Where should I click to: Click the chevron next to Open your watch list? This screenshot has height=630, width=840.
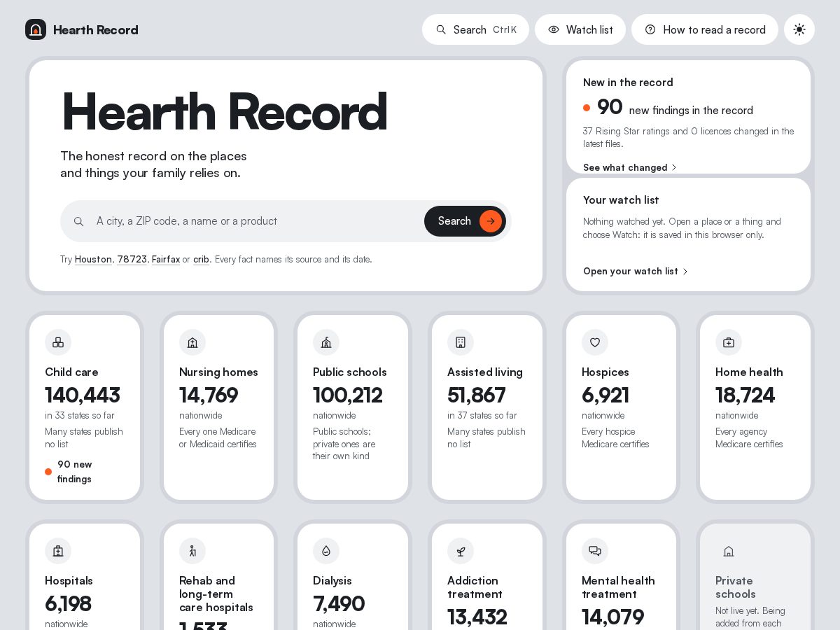pyautogui.click(x=685, y=271)
